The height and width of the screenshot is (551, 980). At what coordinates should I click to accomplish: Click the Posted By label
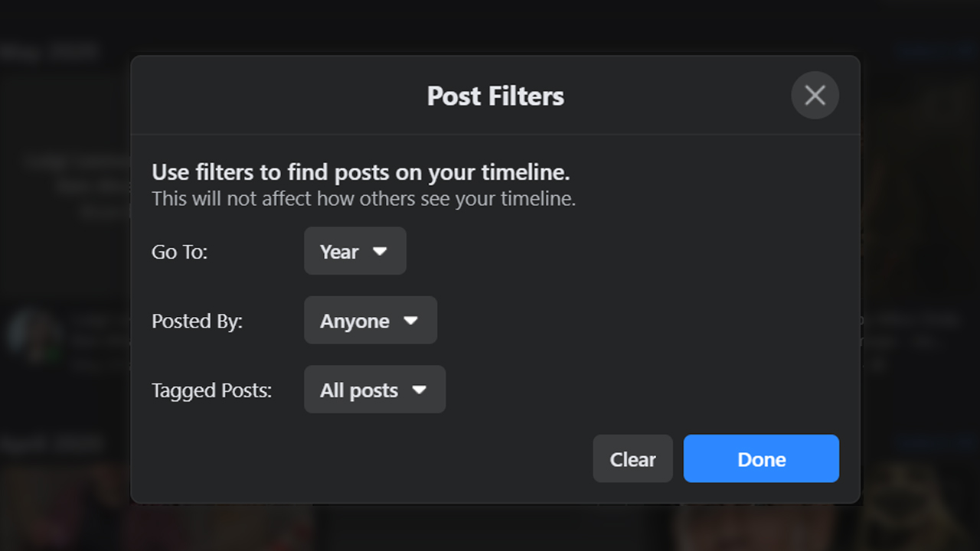[197, 321]
